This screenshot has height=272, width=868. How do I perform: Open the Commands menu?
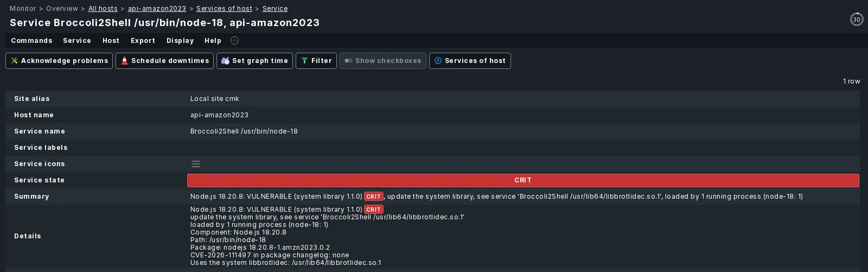pos(31,41)
